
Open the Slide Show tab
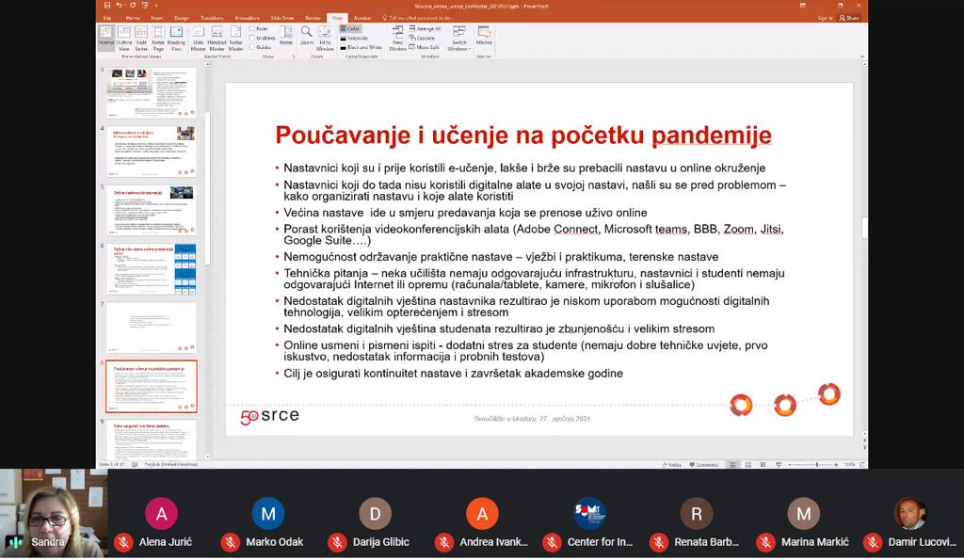click(x=281, y=18)
